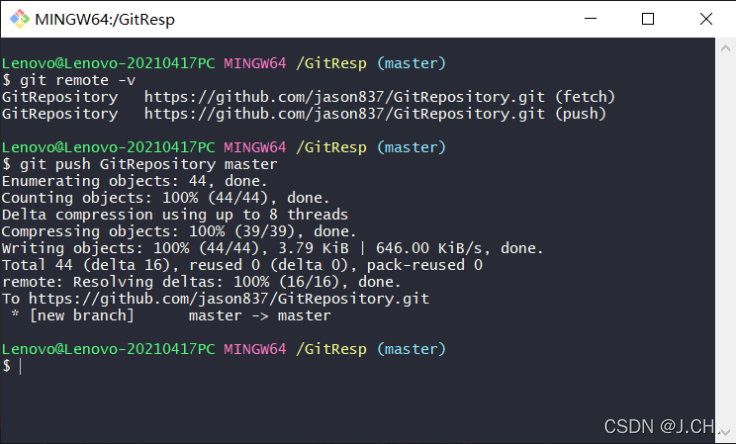
Task: Click the Git Bash icon in title bar
Action: point(20,19)
